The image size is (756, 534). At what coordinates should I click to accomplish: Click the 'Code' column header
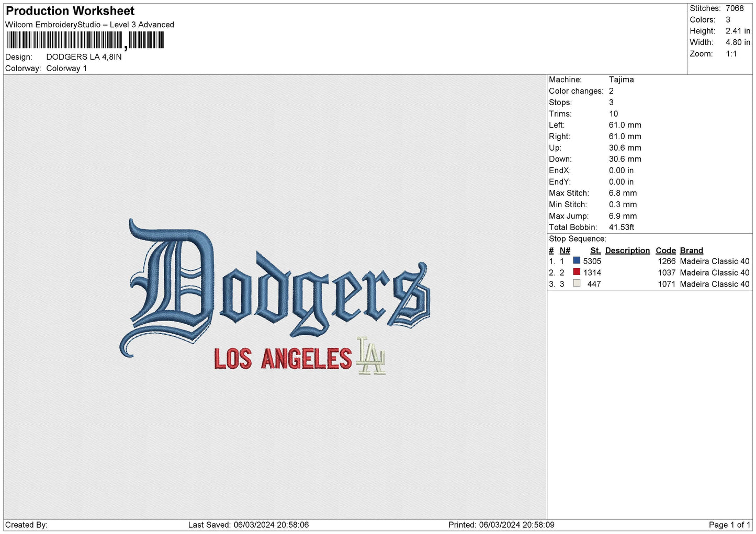[x=665, y=251]
